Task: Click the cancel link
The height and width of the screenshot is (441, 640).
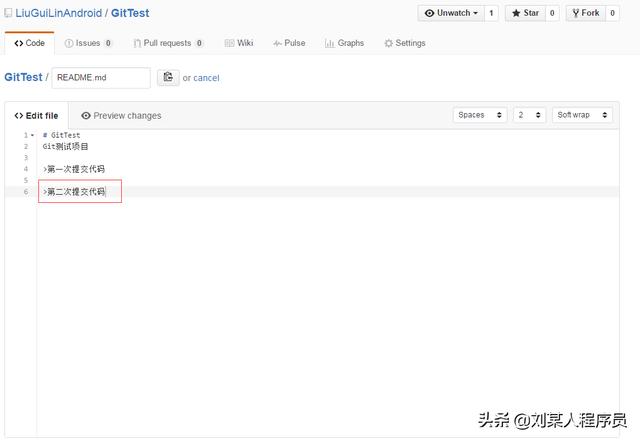Action: point(206,78)
